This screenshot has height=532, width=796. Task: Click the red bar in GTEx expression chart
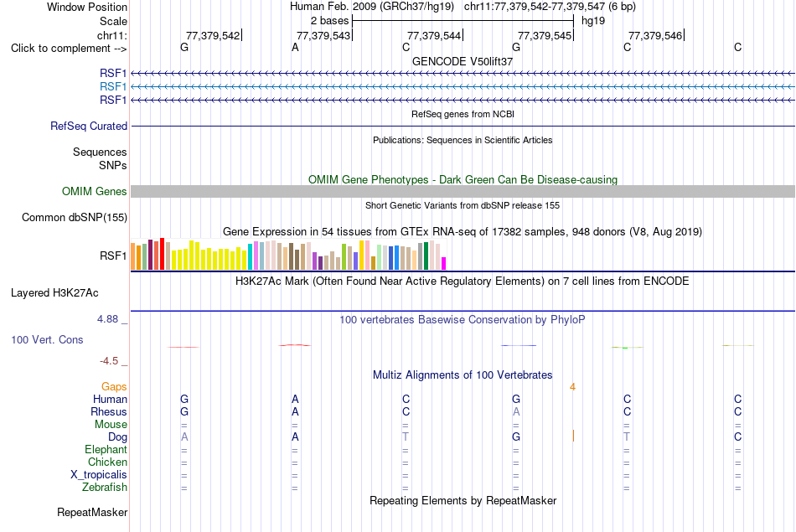click(162, 254)
